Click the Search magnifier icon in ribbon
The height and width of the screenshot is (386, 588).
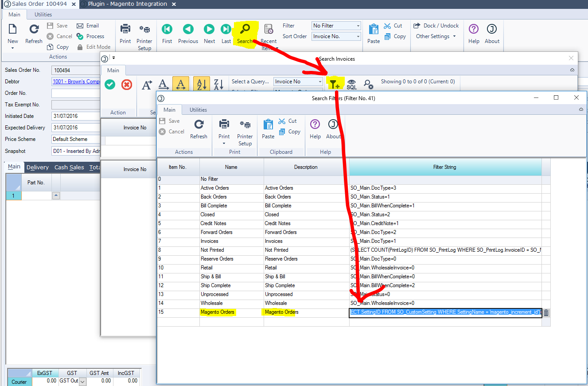coord(245,30)
